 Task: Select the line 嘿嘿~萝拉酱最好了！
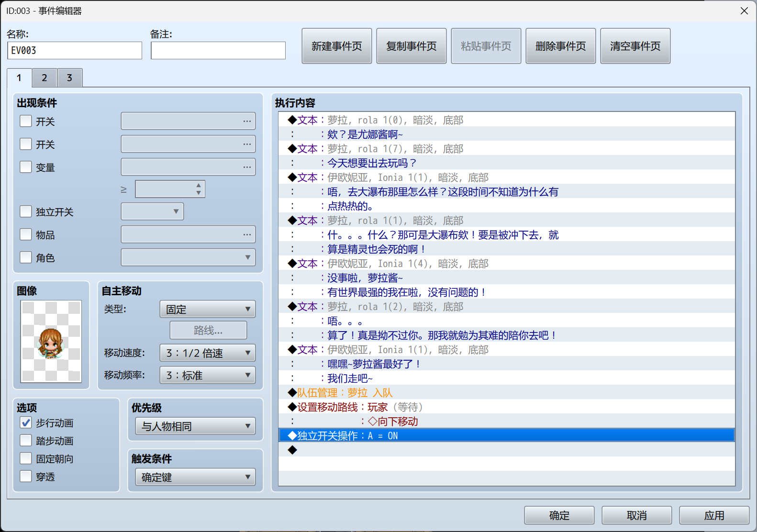click(507, 364)
